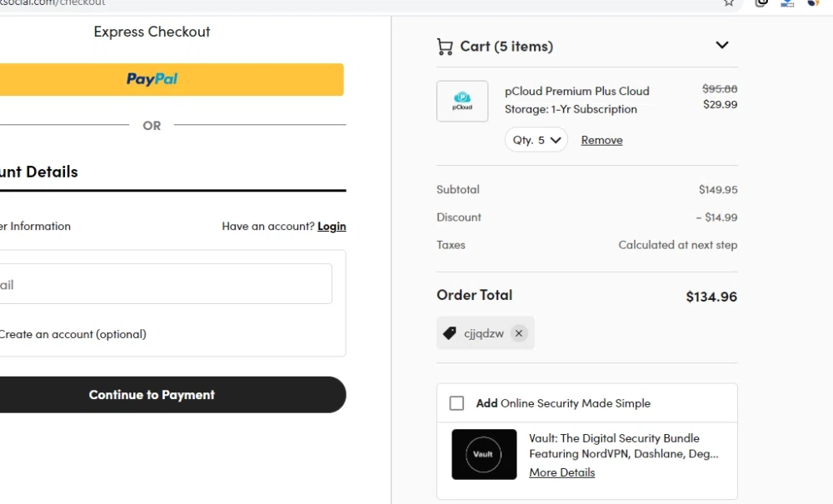
Task: Click the shopping cart icon
Action: coord(445,47)
